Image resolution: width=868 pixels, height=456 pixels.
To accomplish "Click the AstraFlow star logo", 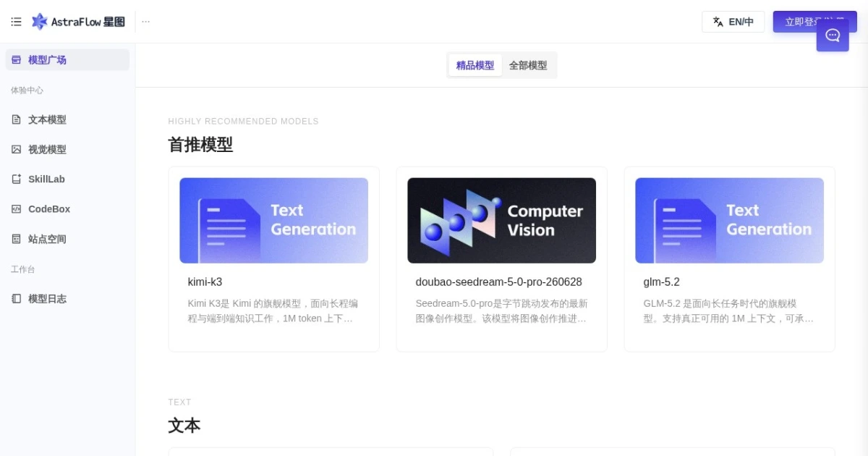I will [39, 22].
